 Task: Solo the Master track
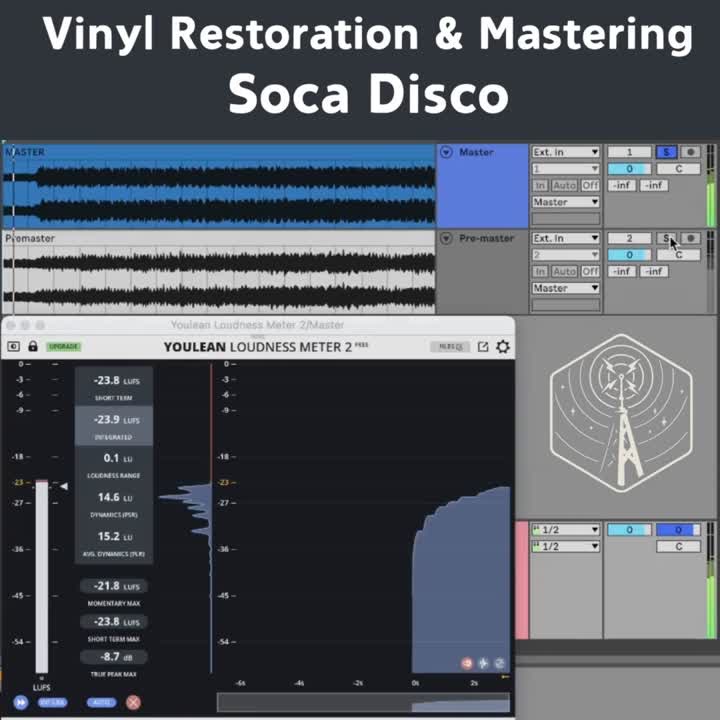pos(666,152)
